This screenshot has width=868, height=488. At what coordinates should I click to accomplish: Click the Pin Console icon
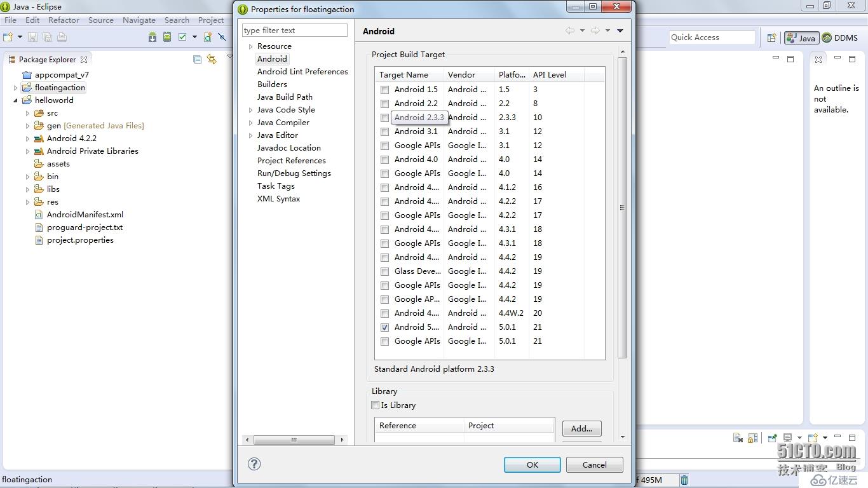[x=772, y=438]
